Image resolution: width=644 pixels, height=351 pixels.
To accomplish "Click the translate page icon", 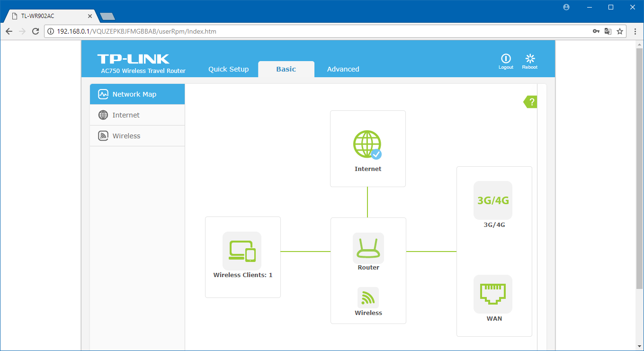I will [x=608, y=31].
